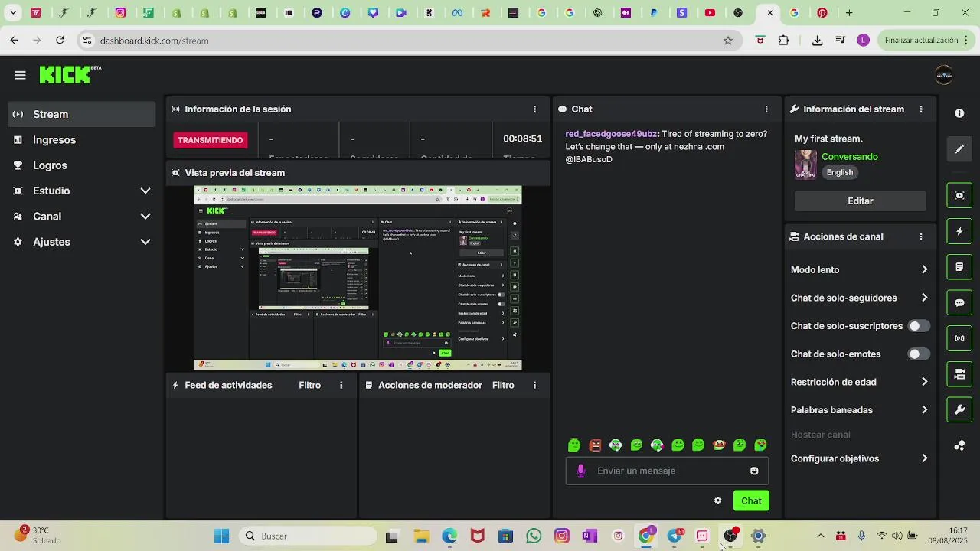Click the info icon in right sidebar
Screen dimensions: 980x551
coord(959,113)
